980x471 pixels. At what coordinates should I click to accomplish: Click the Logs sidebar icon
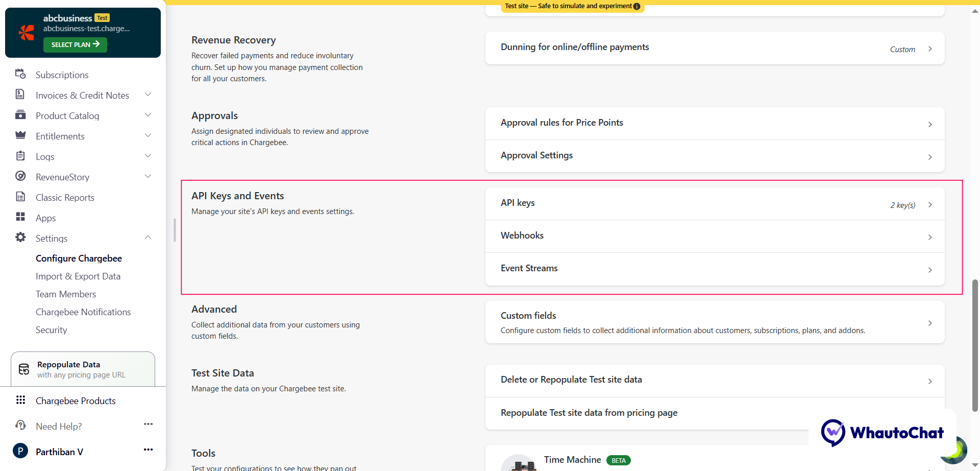pos(20,156)
